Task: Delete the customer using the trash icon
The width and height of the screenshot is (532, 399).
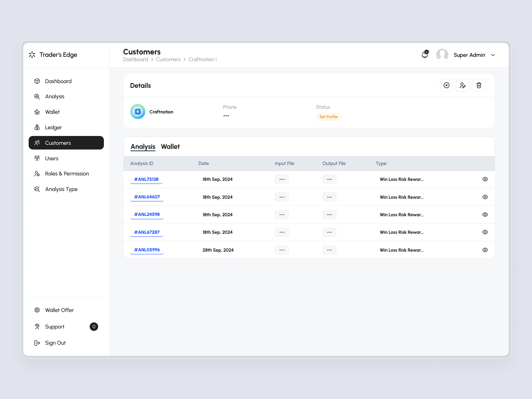Action: tap(479, 85)
